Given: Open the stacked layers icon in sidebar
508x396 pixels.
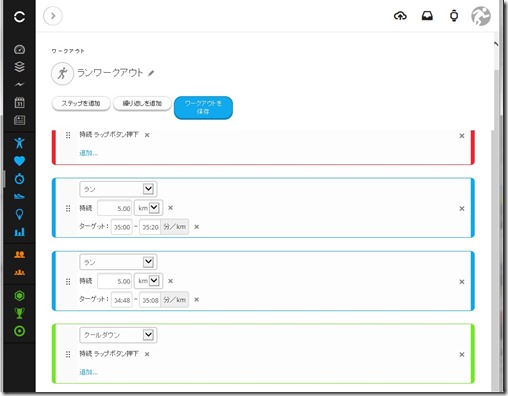Looking at the screenshot, I should click(19, 67).
